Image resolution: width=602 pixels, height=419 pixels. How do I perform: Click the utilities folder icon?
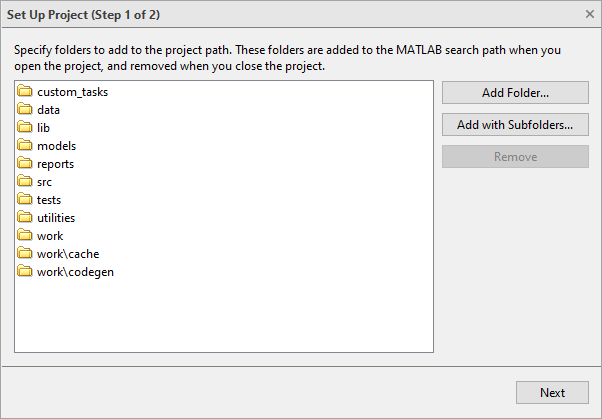click(26, 218)
